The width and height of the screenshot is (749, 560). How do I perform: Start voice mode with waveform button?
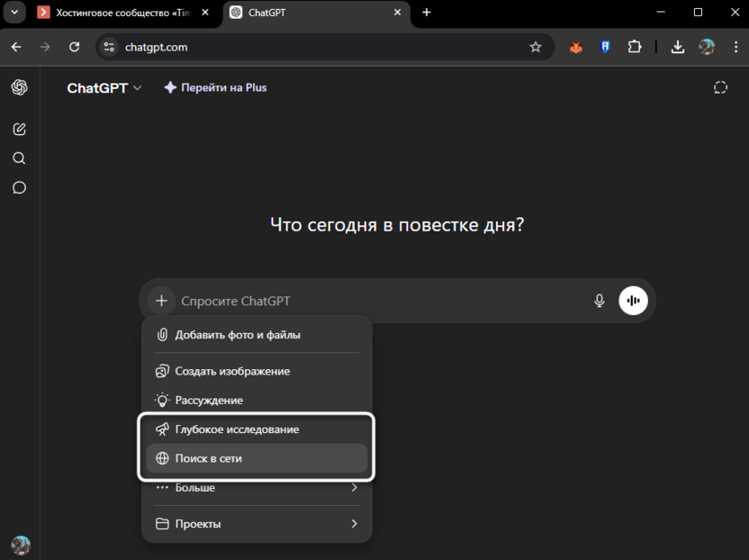tap(633, 301)
